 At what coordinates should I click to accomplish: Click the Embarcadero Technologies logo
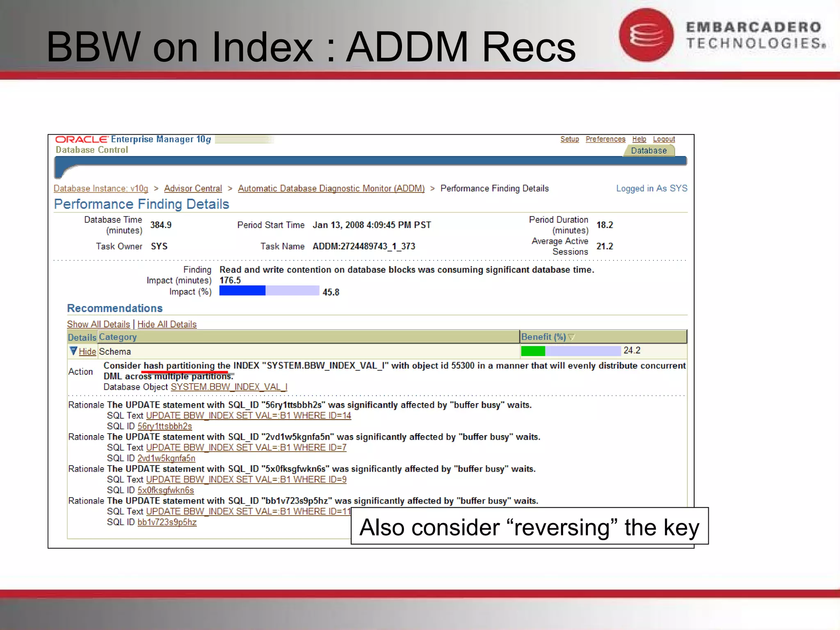(x=722, y=35)
